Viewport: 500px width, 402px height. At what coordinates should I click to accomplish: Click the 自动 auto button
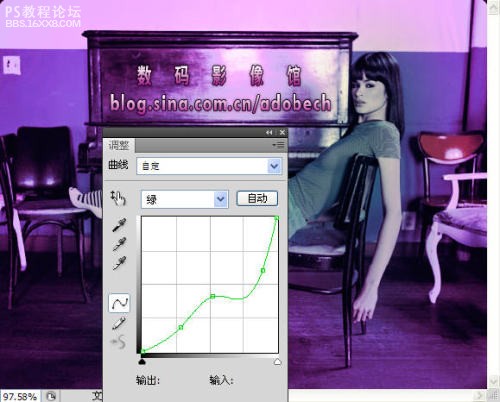tap(257, 198)
